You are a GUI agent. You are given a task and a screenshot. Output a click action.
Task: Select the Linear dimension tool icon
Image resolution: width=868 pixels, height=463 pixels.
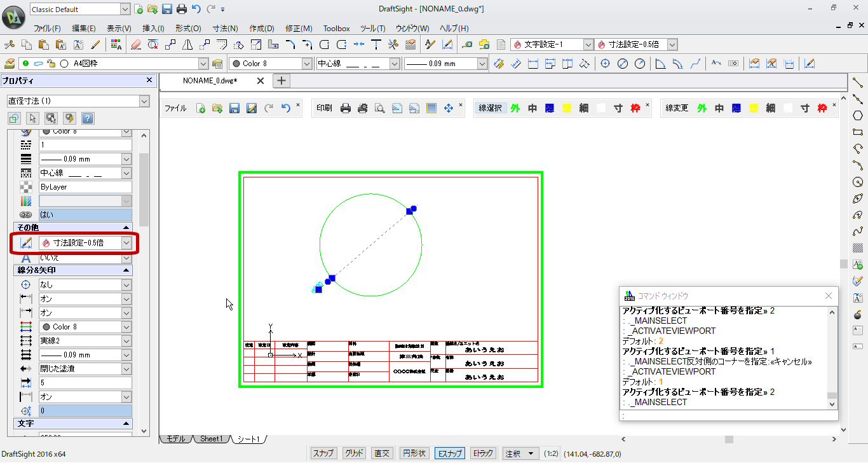pyautogui.click(x=532, y=64)
